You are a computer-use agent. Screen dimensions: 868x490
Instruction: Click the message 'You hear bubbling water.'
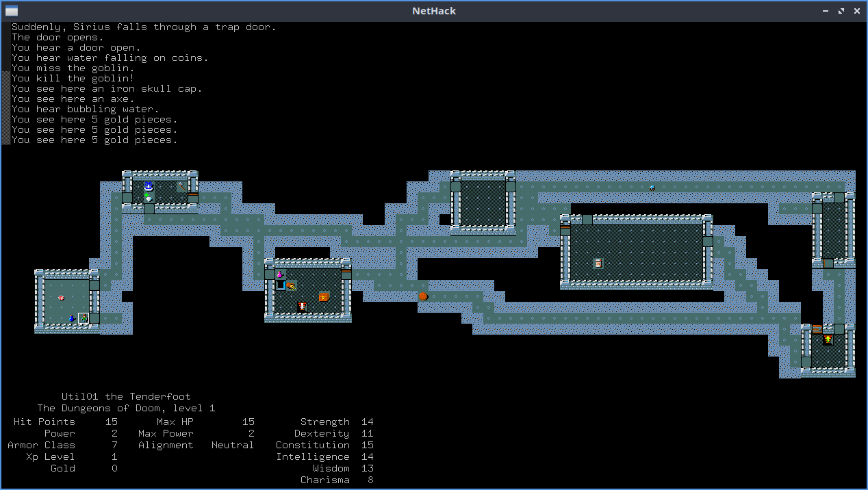point(86,109)
